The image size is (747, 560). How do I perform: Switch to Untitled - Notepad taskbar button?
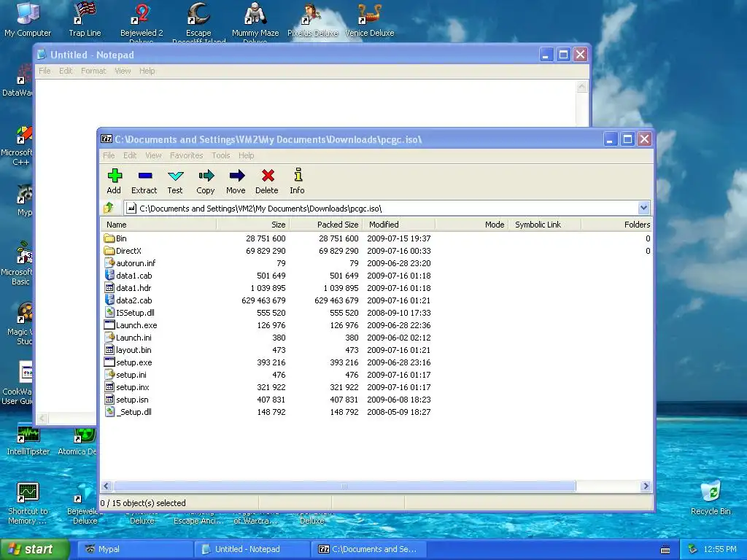coord(252,549)
